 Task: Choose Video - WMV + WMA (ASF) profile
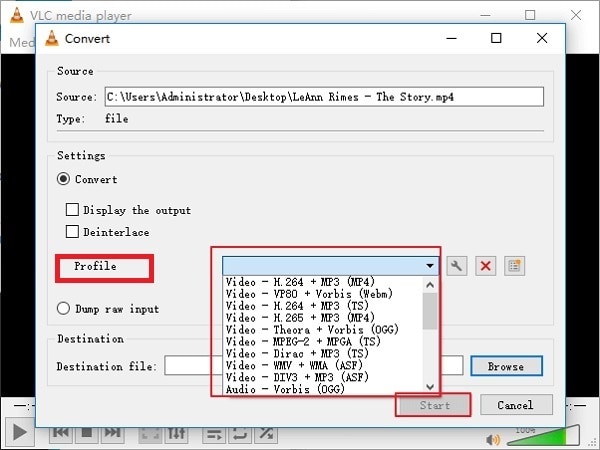pyautogui.click(x=322, y=365)
